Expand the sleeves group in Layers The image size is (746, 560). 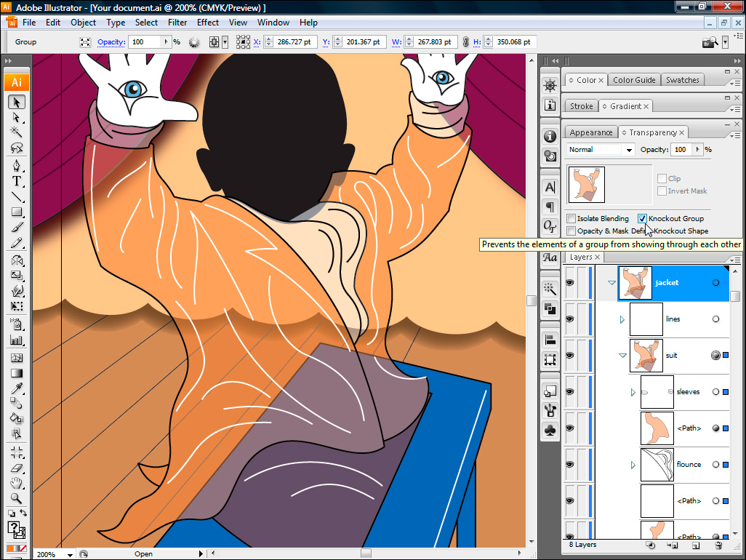click(x=633, y=392)
